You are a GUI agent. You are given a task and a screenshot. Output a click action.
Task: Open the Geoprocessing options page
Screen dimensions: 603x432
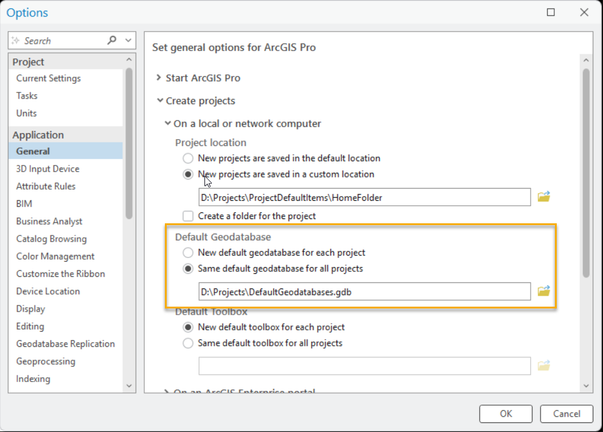tap(47, 361)
